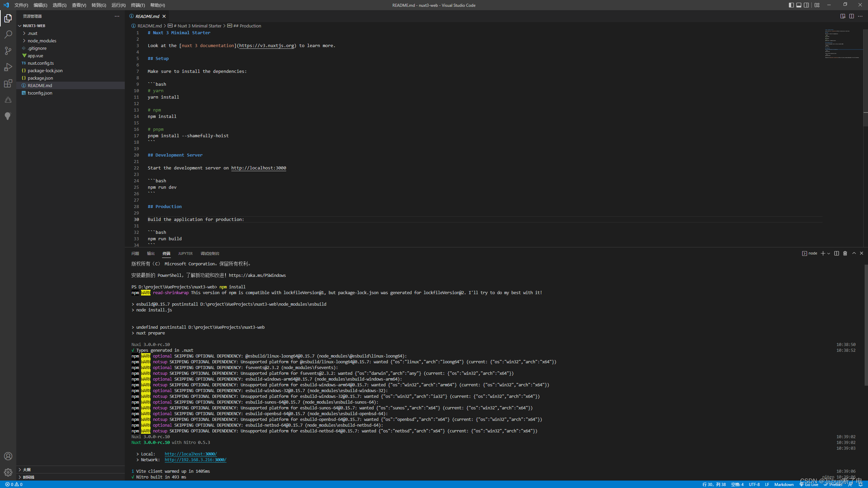Screen dimensions: 868x488
Task: Open https://v3.nuxtjs.org link in editor
Action: pos(267,46)
